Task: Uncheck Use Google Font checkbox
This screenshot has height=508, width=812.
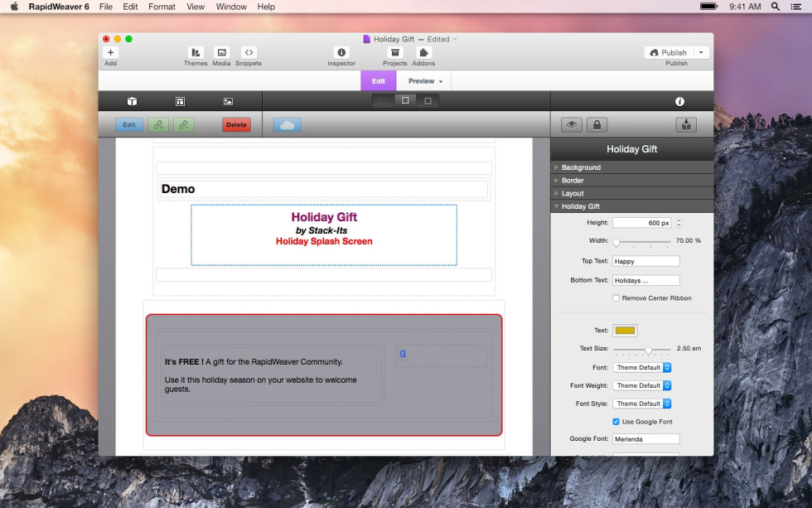Action: 616,422
